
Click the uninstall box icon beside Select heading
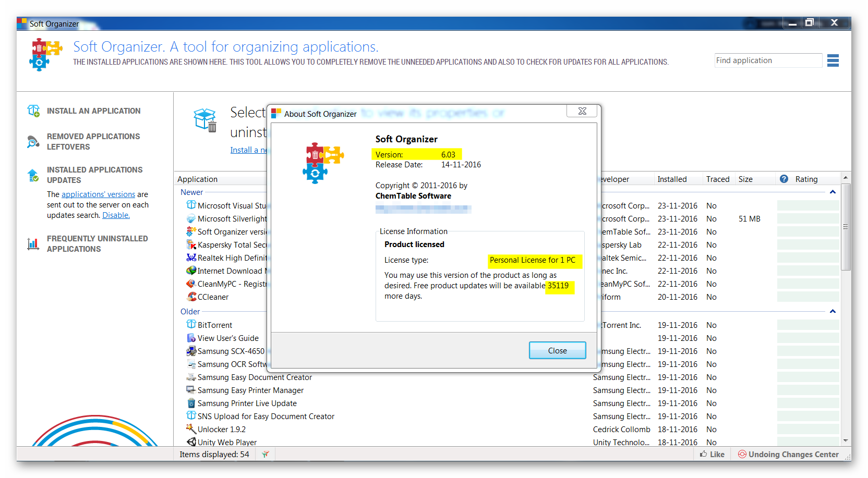(x=206, y=120)
